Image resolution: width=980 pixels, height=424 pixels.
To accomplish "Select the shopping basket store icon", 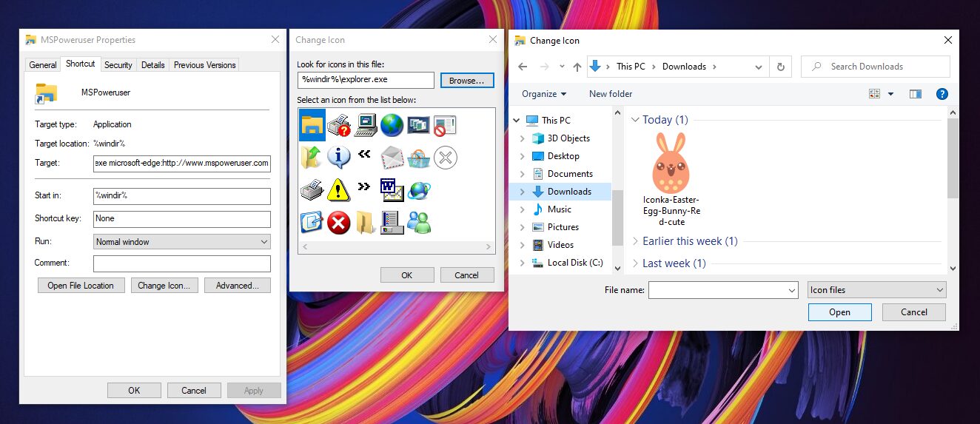I will coord(418,158).
